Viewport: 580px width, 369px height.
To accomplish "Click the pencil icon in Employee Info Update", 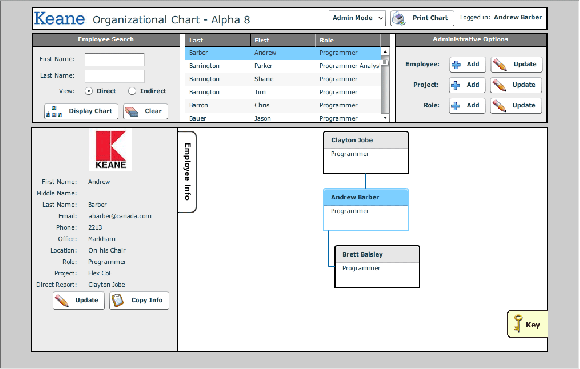I will click(x=61, y=300).
